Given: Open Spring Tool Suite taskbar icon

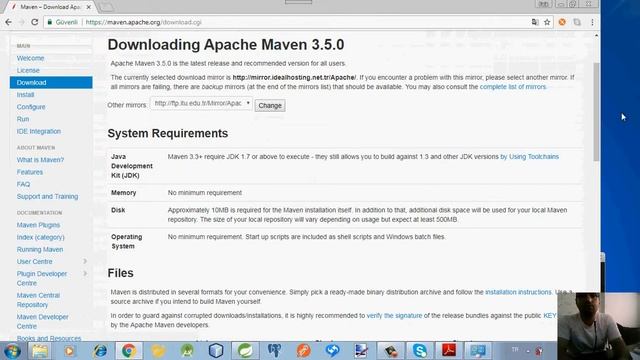Looking at the screenshot, I should pos(245,351).
